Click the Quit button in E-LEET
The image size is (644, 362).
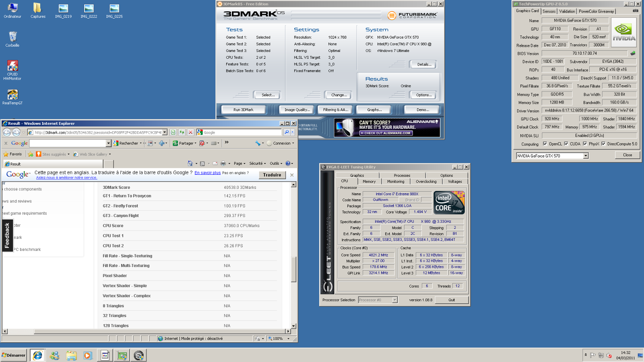pyautogui.click(x=452, y=300)
